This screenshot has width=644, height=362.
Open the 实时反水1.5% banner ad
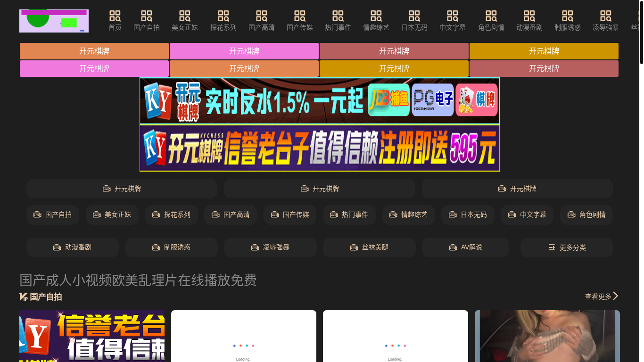coord(320,101)
